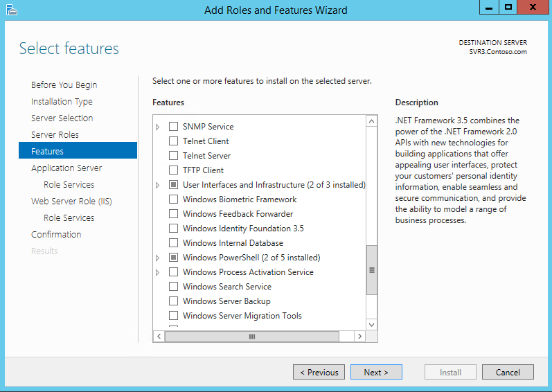Check the Windows Server Backup feature
552x392 pixels.
pyautogui.click(x=174, y=301)
